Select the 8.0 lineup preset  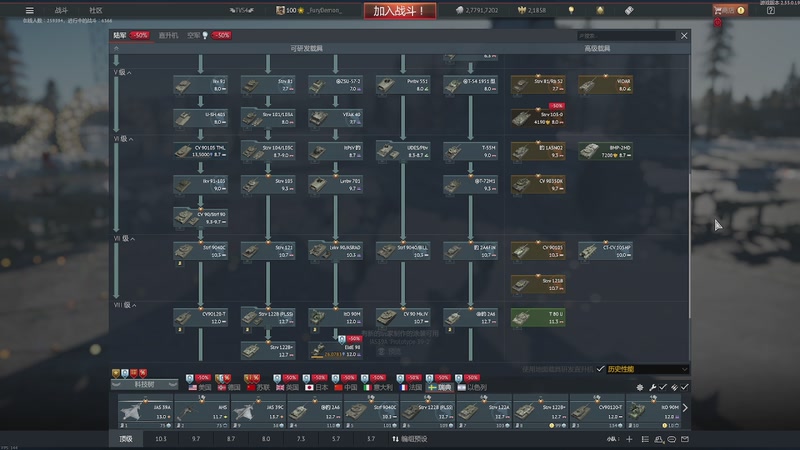[x=266, y=439]
